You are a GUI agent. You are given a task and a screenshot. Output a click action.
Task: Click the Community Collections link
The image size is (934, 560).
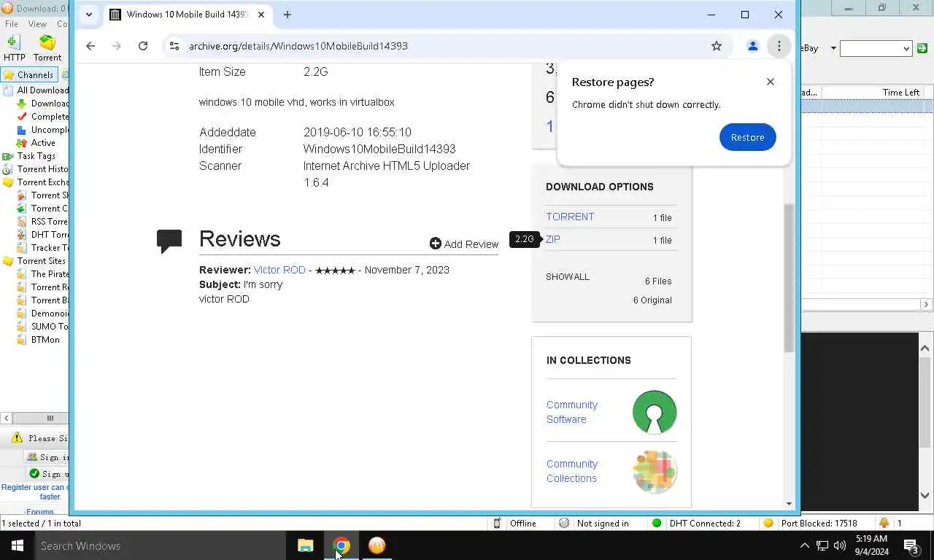(x=572, y=471)
